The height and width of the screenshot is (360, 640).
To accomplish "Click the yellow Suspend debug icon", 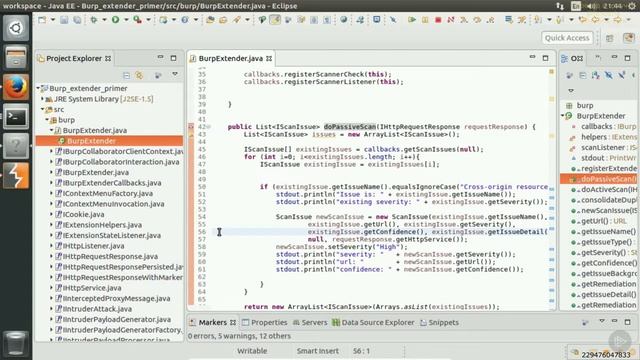I will 425,20.
